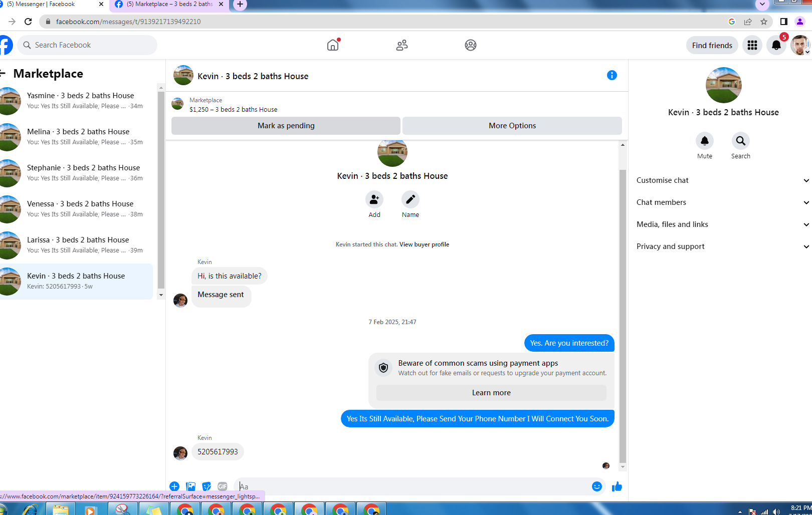Expand the Chat members section

pos(723,202)
